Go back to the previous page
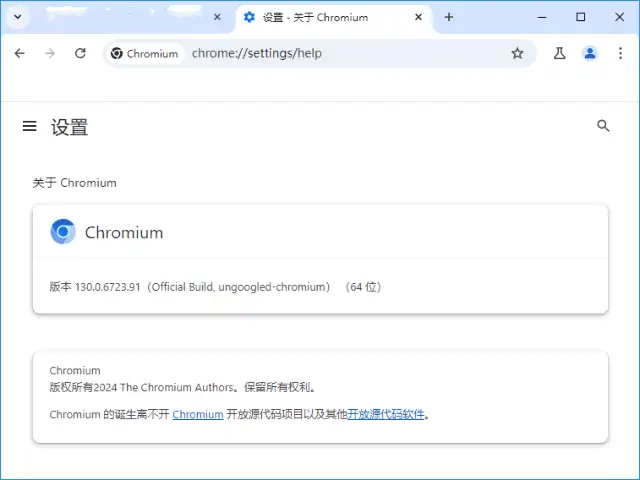The image size is (640, 480). pyautogui.click(x=19, y=53)
